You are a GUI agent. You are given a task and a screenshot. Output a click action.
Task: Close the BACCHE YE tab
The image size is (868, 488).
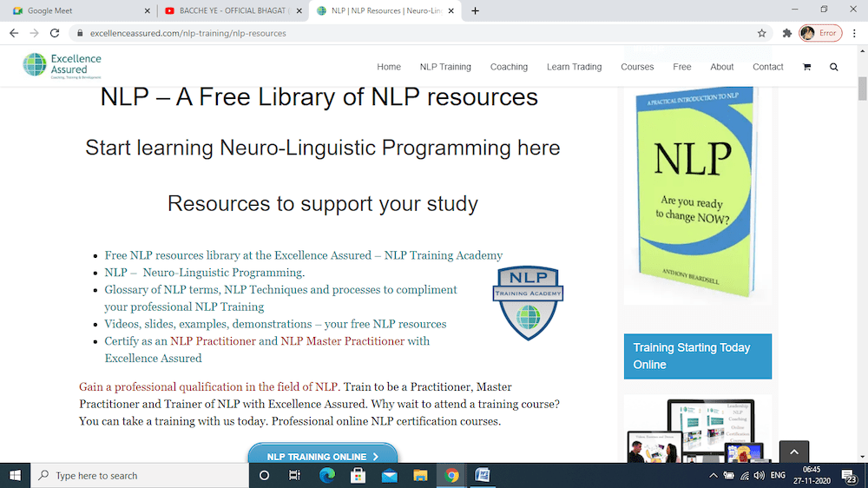299,10
